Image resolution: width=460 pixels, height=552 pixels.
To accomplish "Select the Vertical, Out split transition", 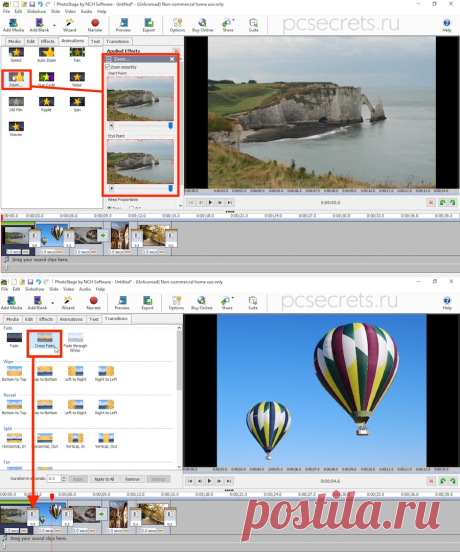I will 106,440.
